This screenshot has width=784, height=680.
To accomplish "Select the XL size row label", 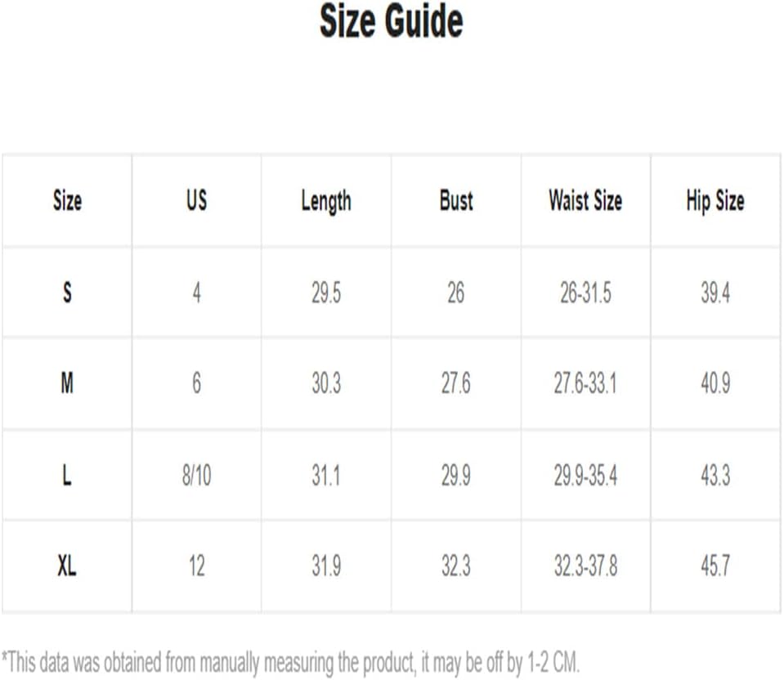I will pos(67,566).
